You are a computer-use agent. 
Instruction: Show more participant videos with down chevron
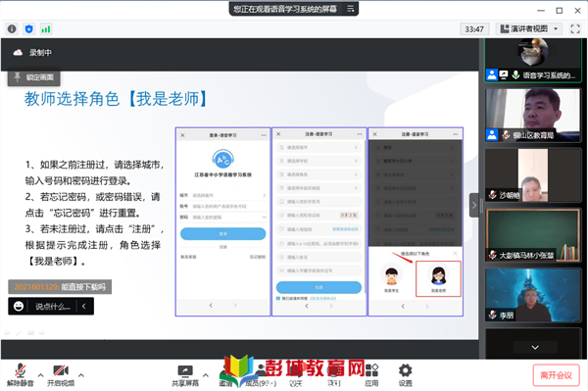coord(535,347)
